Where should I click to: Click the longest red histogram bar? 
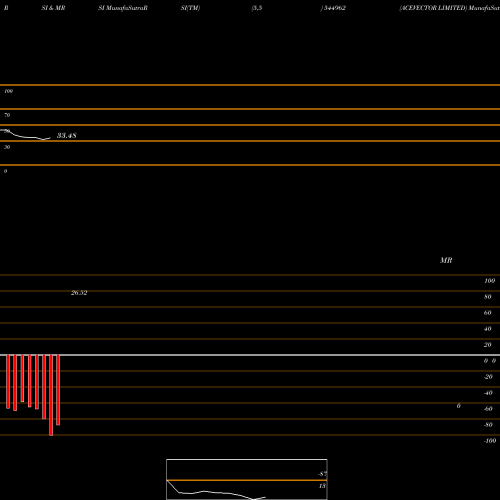coord(51,395)
